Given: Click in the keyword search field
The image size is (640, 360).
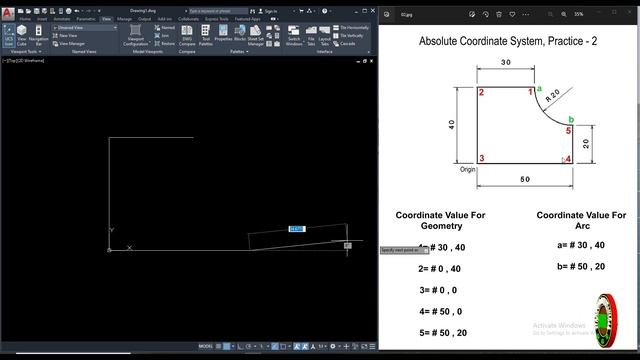Looking at the screenshot, I should (x=218, y=11).
